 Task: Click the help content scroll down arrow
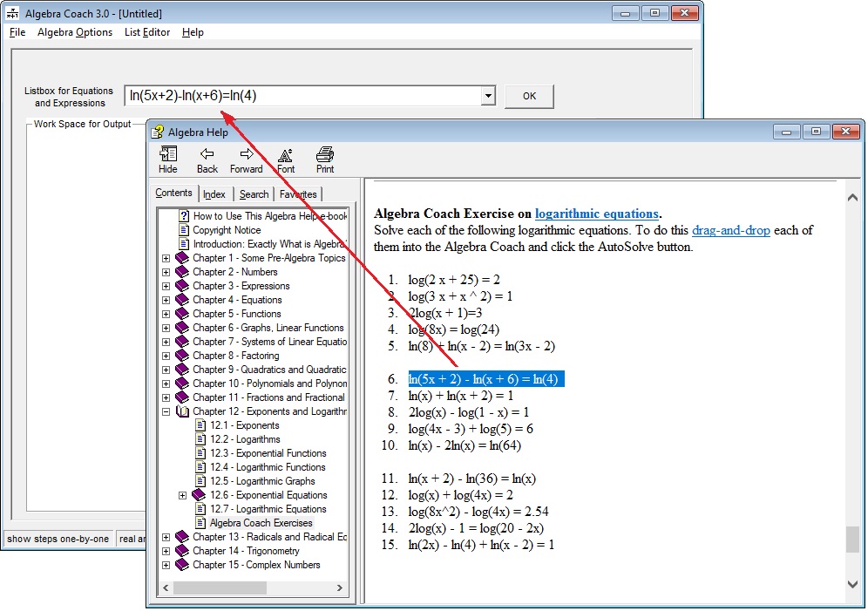pyautogui.click(x=852, y=585)
